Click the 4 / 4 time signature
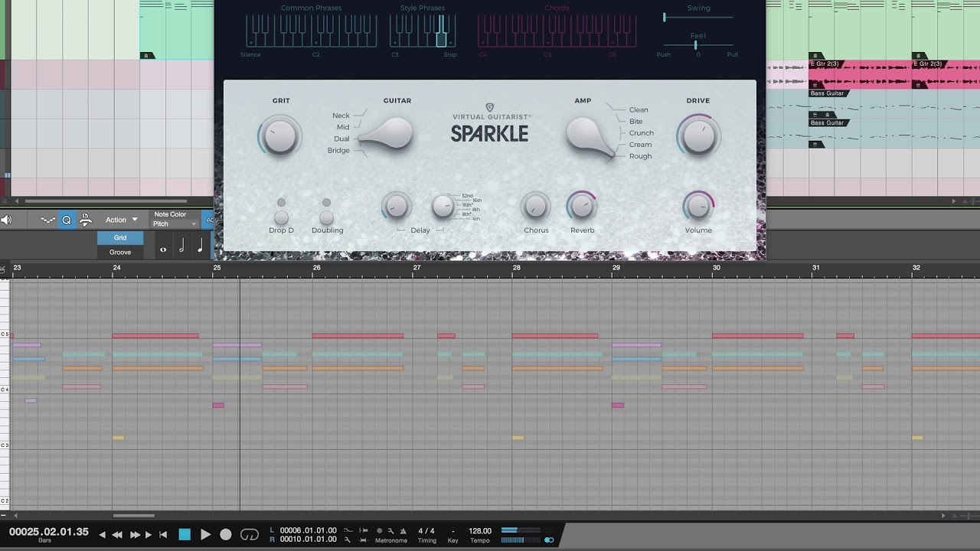Viewport: 980px width, 551px height. point(426,530)
